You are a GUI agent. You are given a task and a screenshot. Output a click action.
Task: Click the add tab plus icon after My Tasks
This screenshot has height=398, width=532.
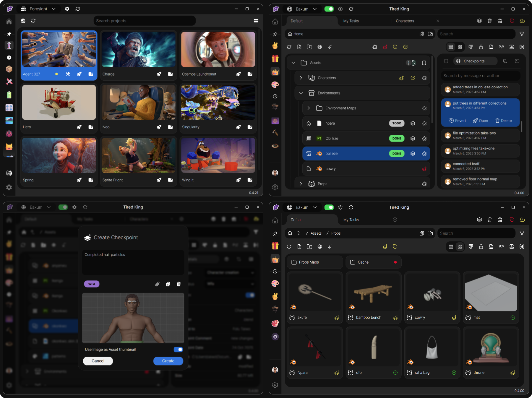(x=395, y=220)
